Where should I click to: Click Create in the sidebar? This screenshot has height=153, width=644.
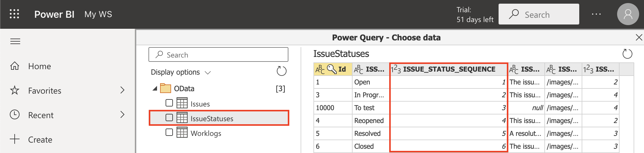40,140
